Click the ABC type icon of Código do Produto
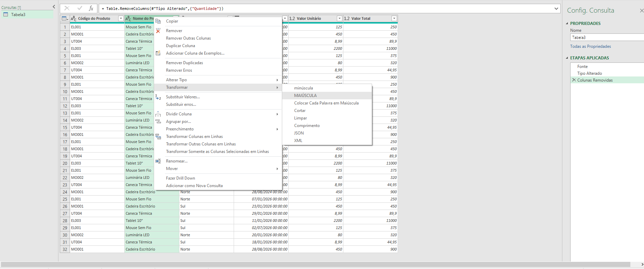The width and height of the screenshot is (644, 269). click(73, 18)
